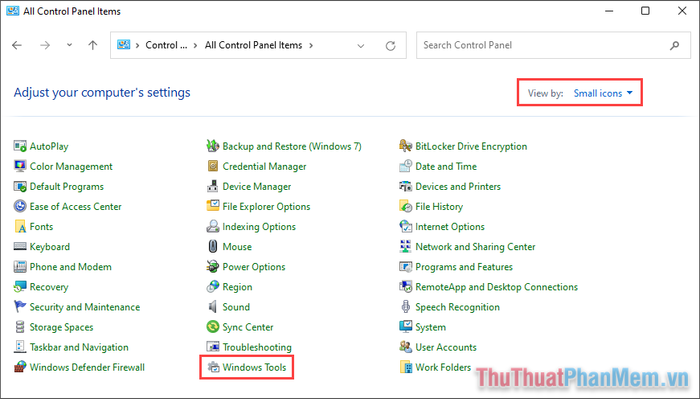The image size is (700, 399).
Task: Open the View by Small icons dropdown
Action: (603, 93)
